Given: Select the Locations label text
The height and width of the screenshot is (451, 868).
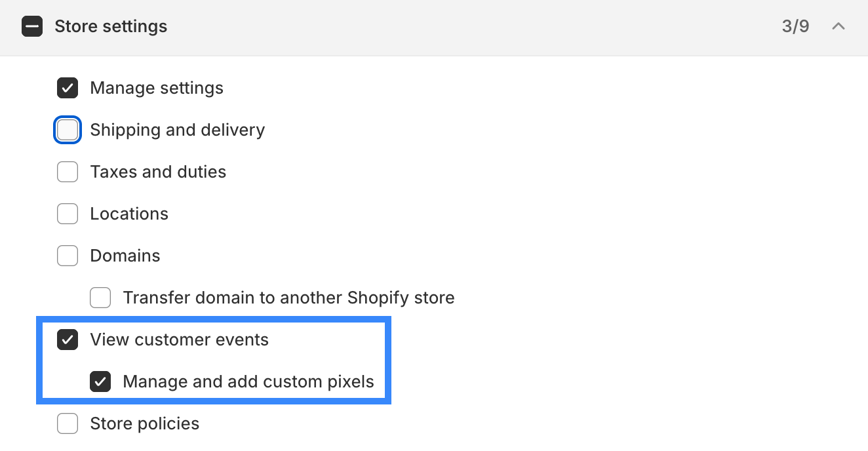Looking at the screenshot, I should point(129,214).
